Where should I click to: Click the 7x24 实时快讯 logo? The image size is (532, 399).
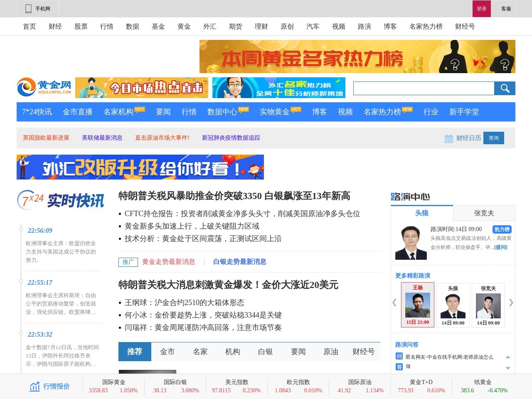click(x=61, y=200)
